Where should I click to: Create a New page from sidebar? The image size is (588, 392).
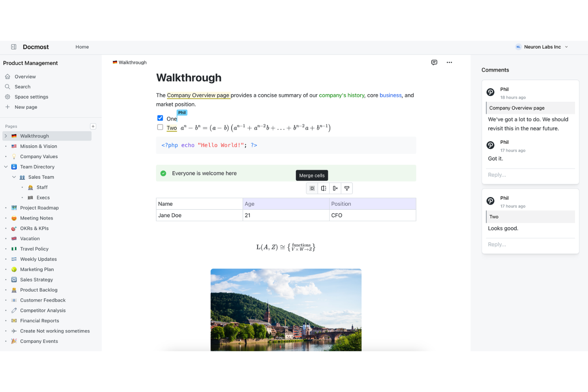pos(26,107)
